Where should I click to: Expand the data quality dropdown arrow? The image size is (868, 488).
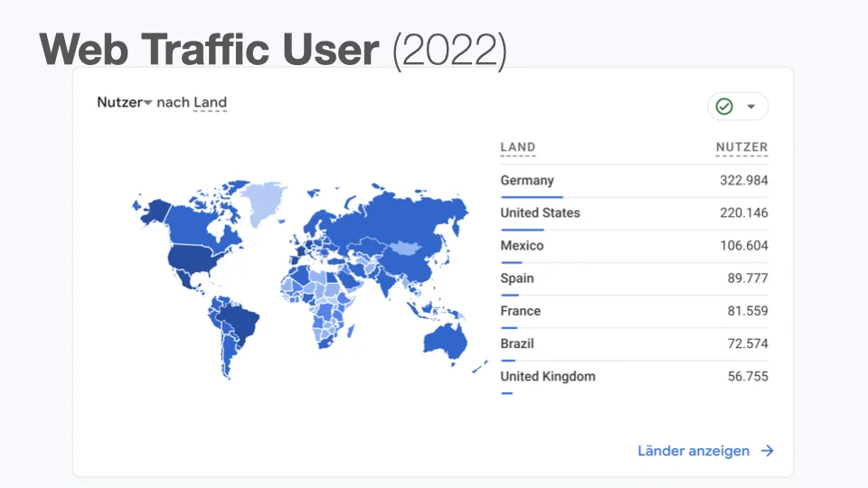(x=751, y=107)
